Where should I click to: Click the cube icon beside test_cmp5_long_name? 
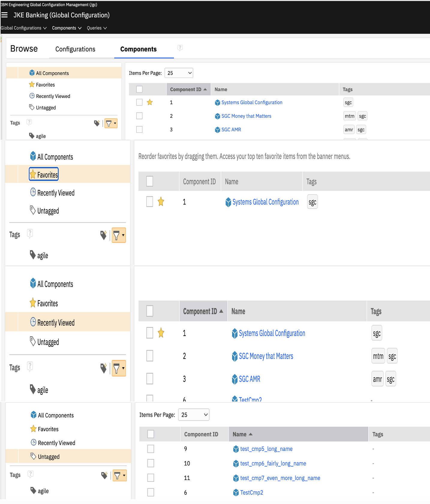click(236, 449)
